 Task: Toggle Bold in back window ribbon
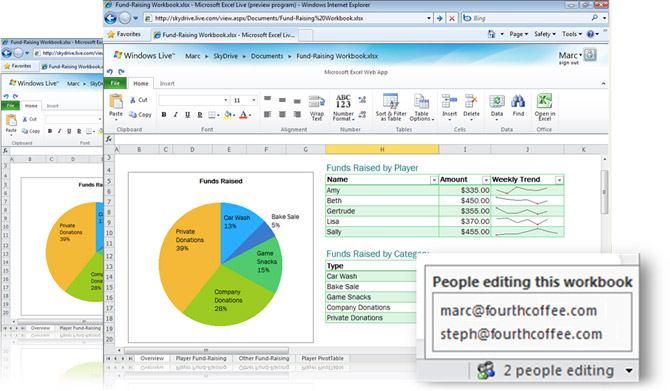(50, 131)
